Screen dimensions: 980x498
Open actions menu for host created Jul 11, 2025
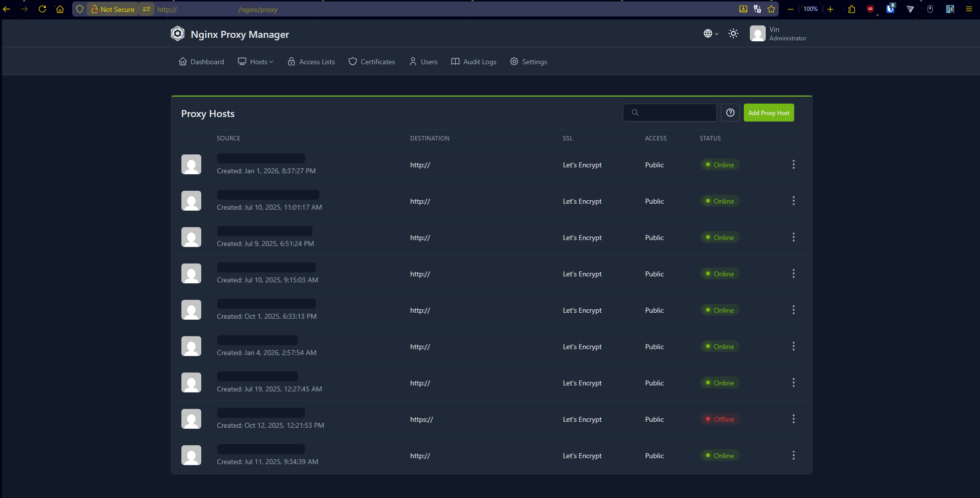tap(793, 456)
